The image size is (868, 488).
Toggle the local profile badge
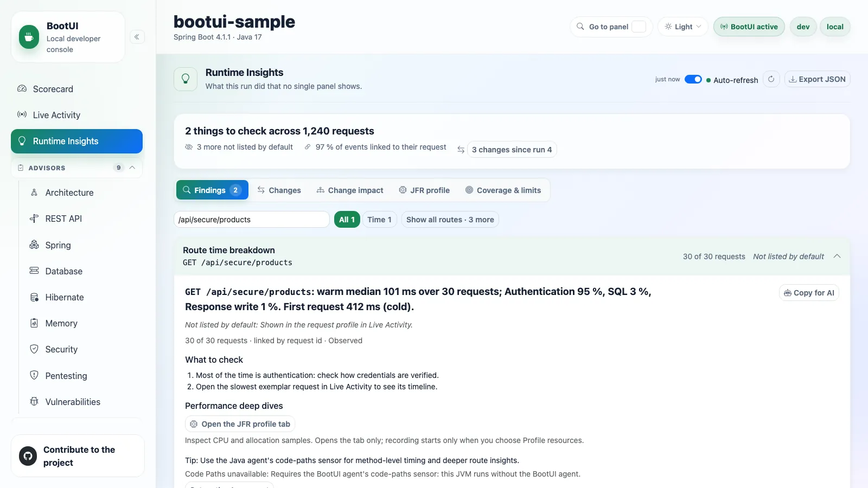[x=835, y=27]
